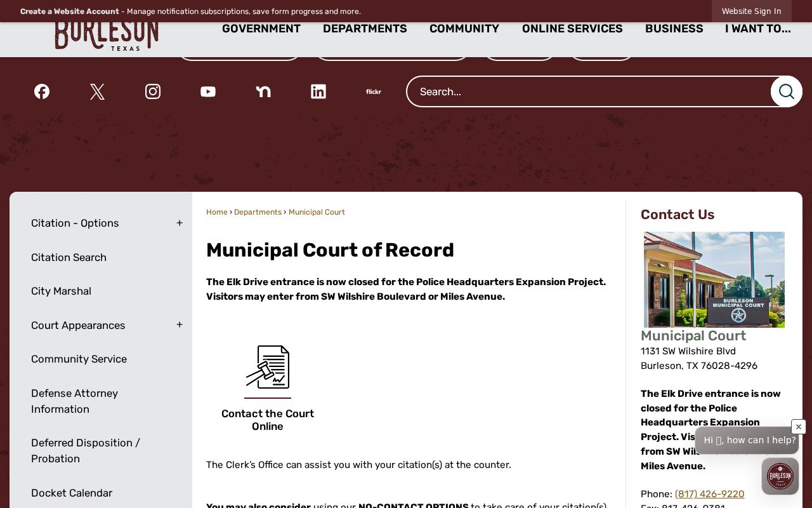Open the Nextdoor social icon
The height and width of the screenshot is (508, 812).
(x=263, y=91)
